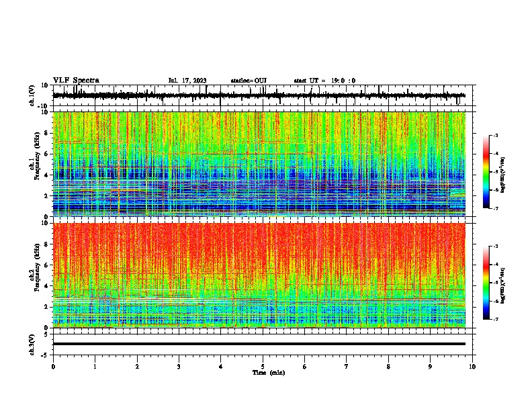Image resolution: width=532 pixels, height=411 pixels.
Task: Click the "8" kHz tick on ch.1 spectrogram
Action: coord(47,133)
